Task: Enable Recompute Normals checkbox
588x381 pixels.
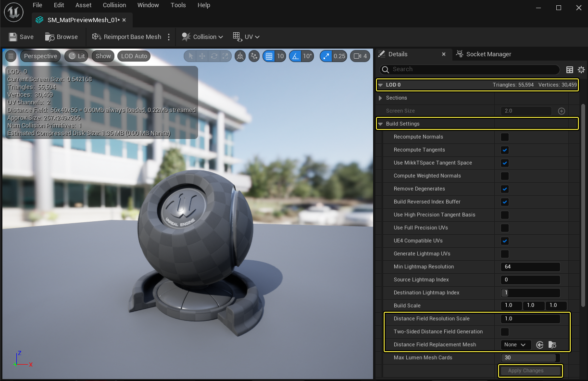Action: 505,137
